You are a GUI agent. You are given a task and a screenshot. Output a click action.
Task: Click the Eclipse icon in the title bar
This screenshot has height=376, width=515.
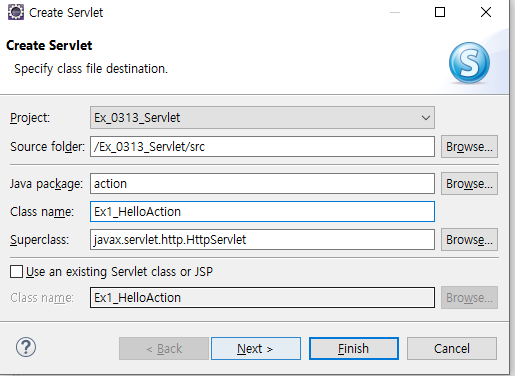pos(16,12)
